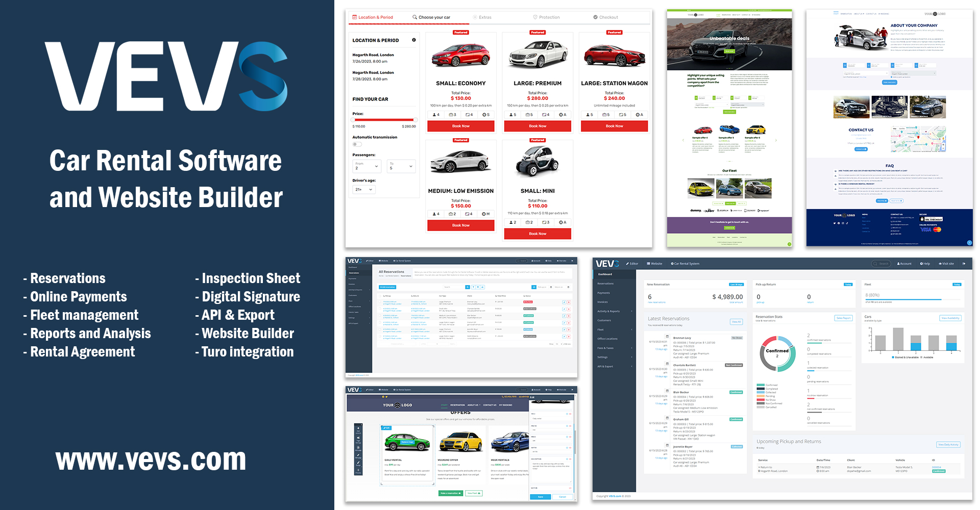
Task: Toggle Automatic transmission switch
Action: (357, 144)
